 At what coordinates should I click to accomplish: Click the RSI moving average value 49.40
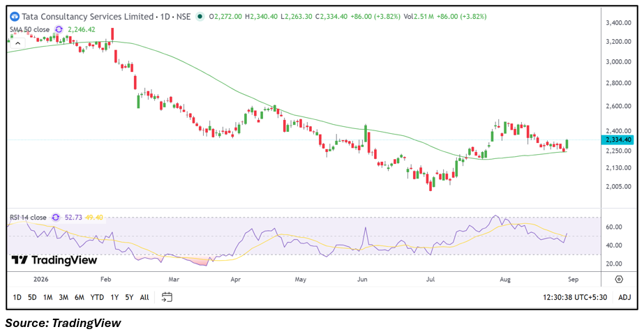click(94, 218)
